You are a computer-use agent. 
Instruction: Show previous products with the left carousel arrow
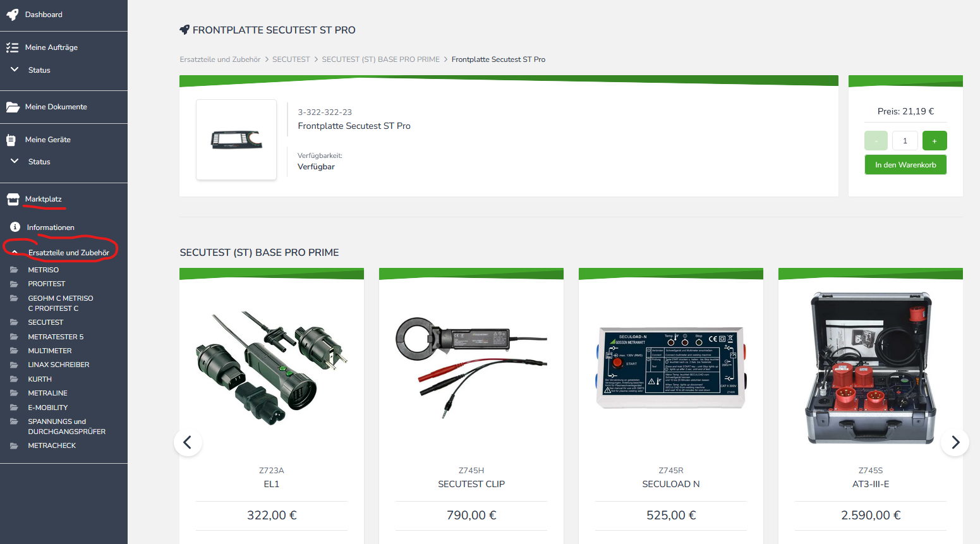[188, 442]
